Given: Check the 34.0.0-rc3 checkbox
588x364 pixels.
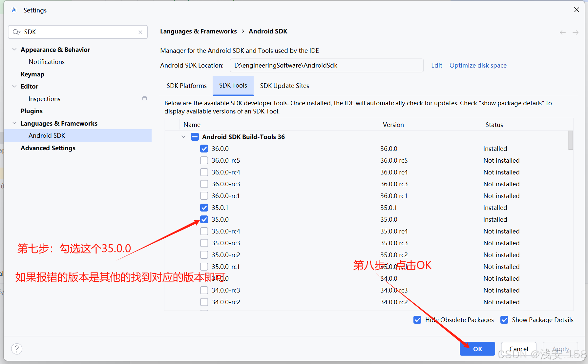Looking at the screenshot, I should [x=204, y=290].
